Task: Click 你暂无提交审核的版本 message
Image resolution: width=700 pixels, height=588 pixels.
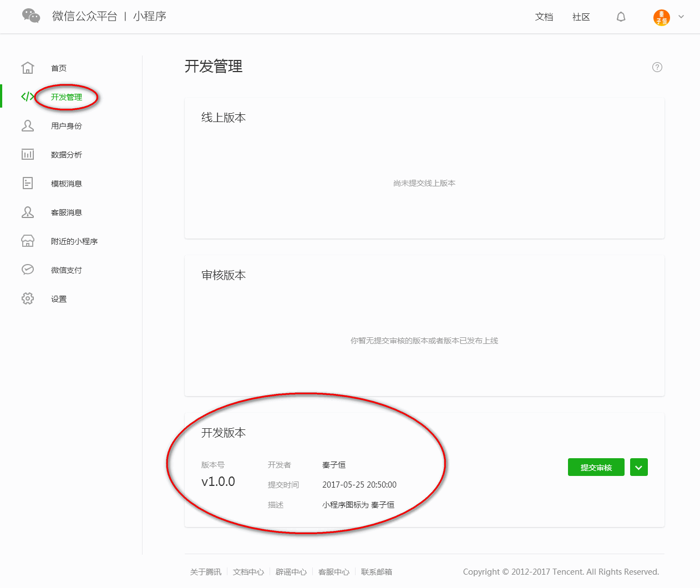Action: [424, 341]
